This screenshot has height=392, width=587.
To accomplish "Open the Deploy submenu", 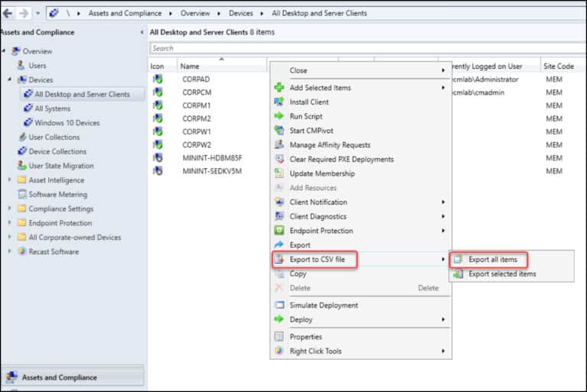I will (361, 319).
